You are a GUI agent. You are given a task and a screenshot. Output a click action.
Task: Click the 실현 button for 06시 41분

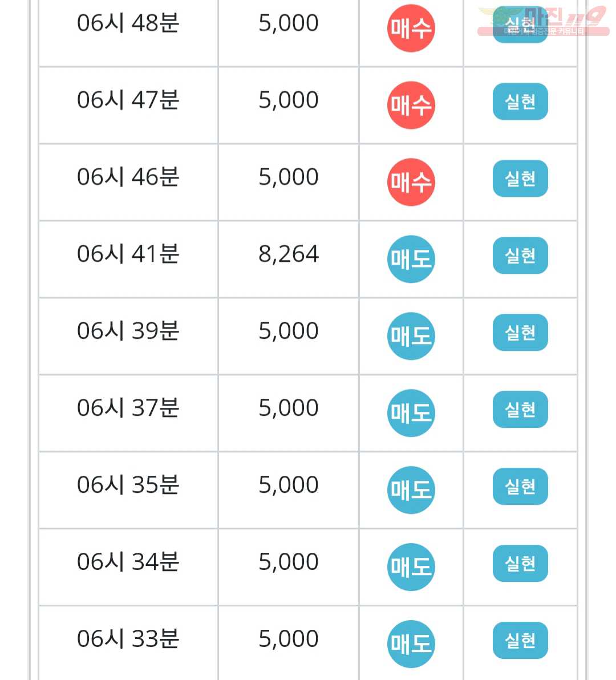pyautogui.click(x=520, y=256)
